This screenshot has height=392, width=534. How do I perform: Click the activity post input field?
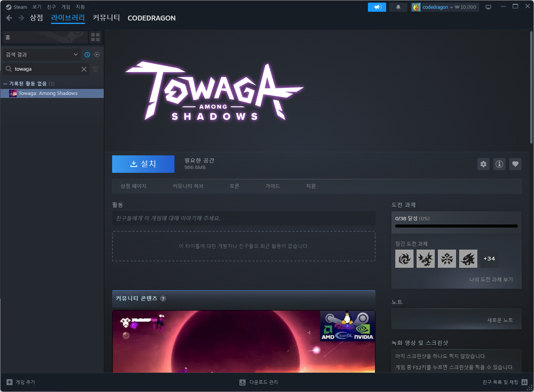point(244,218)
